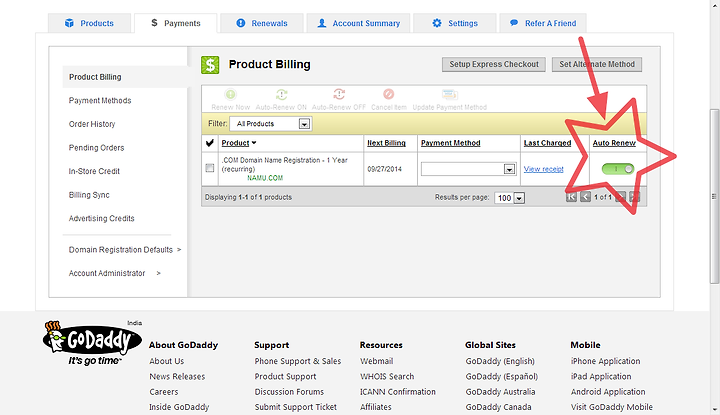Open Advertising Credits in sidebar
This screenshot has width=720, height=415.
click(101, 219)
